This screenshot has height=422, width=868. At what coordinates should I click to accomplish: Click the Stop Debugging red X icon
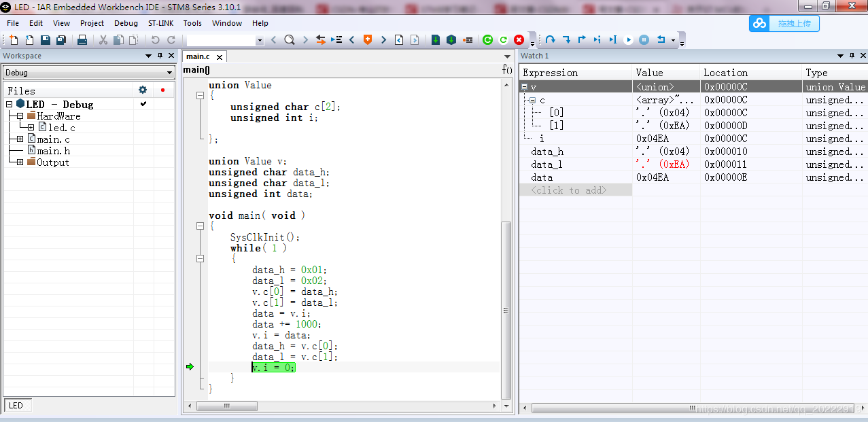pos(519,40)
